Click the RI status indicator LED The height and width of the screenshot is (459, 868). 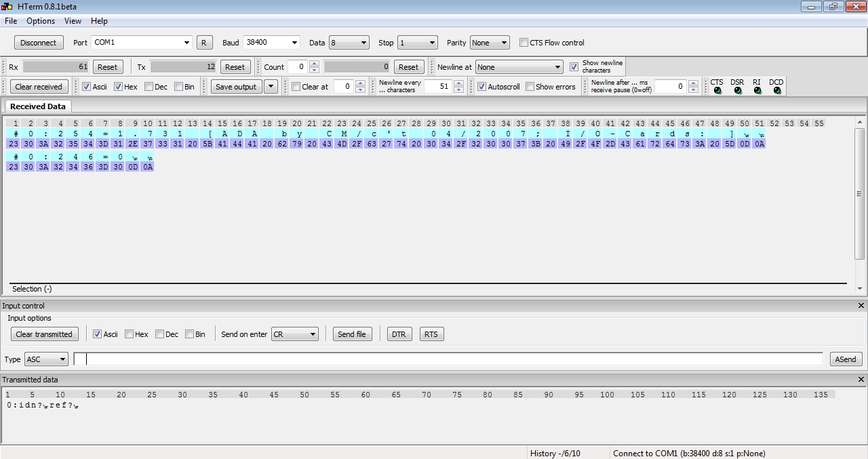tap(757, 91)
